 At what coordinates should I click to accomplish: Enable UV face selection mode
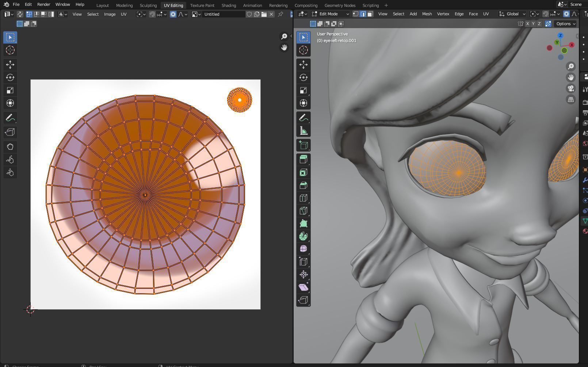(x=43, y=14)
